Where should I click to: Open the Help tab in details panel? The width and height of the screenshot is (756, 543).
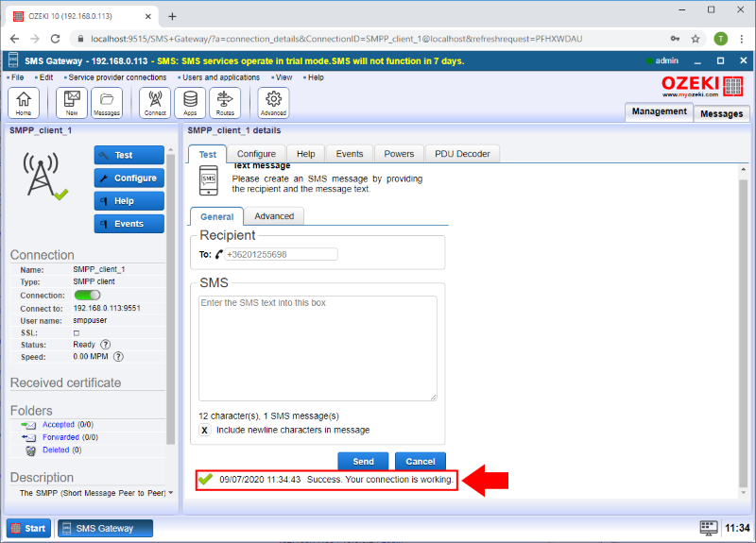pyautogui.click(x=305, y=154)
